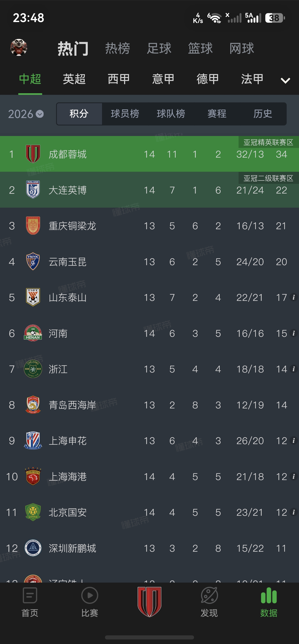Open the 2026 season dropdown
The image size is (299, 644).
point(26,114)
